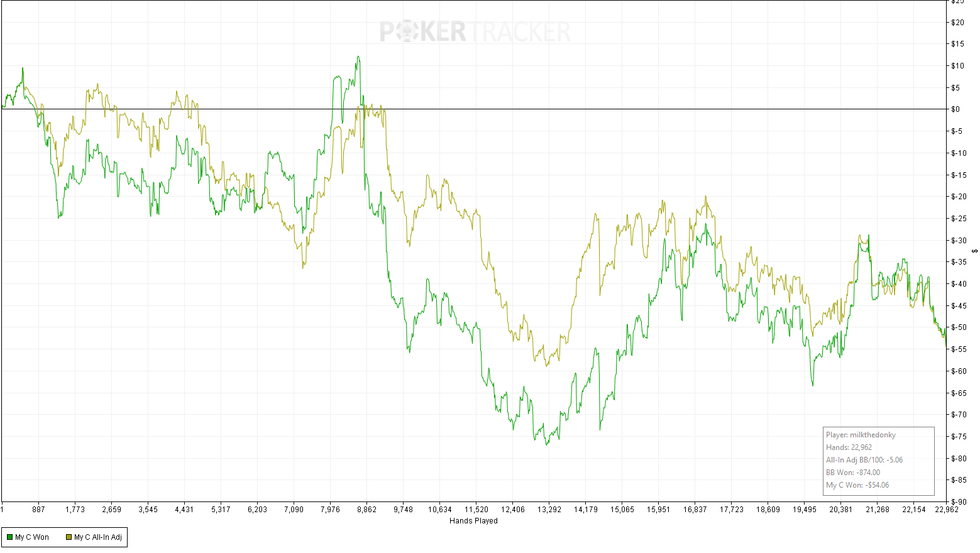Click the $-55 y-axis tick label
The height and width of the screenshot is (553, 980).
(x=959, y=349)
